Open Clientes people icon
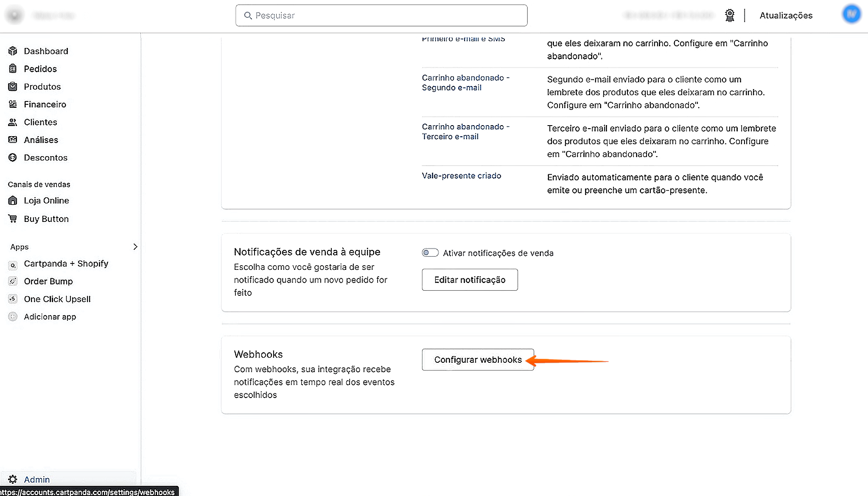This screenshot has width=868, height=496. pyautogui.click(x=13, y=122)
